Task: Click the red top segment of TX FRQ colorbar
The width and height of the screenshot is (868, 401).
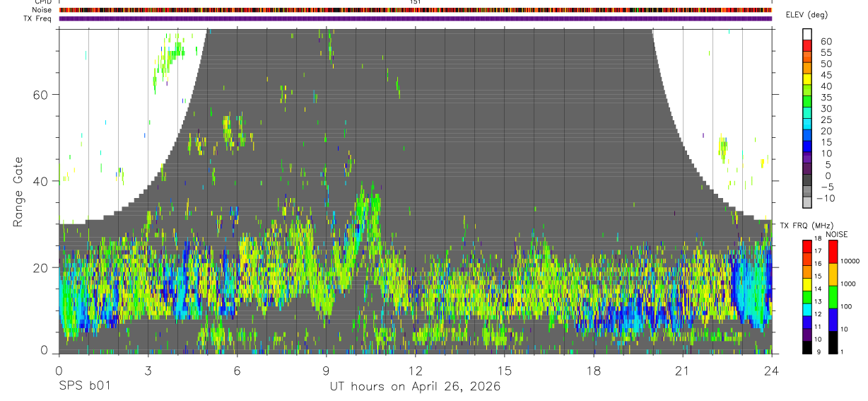Action: 807,247
